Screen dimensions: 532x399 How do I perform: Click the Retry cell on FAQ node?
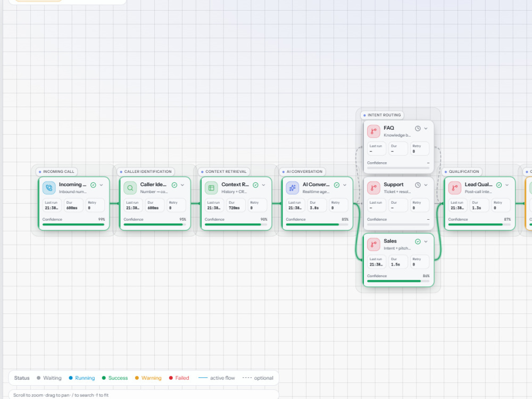420,148
